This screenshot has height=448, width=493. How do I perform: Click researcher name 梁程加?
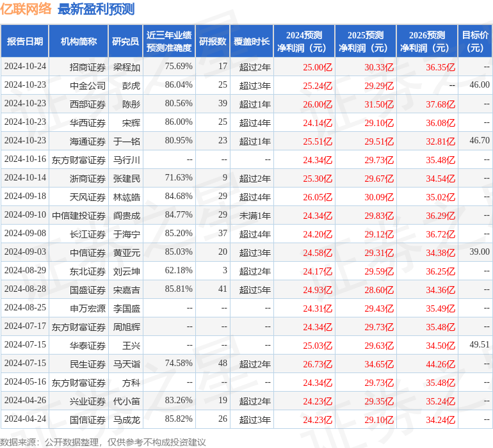[127, 67]
